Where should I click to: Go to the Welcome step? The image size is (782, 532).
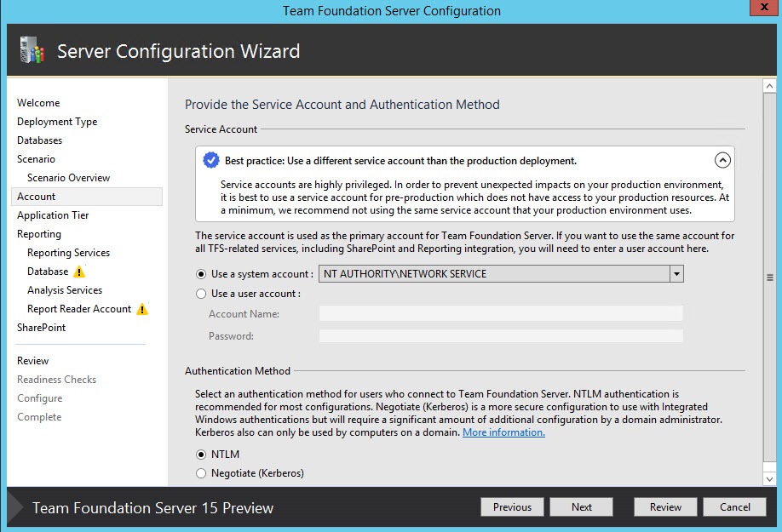click(x=38, y=103)
